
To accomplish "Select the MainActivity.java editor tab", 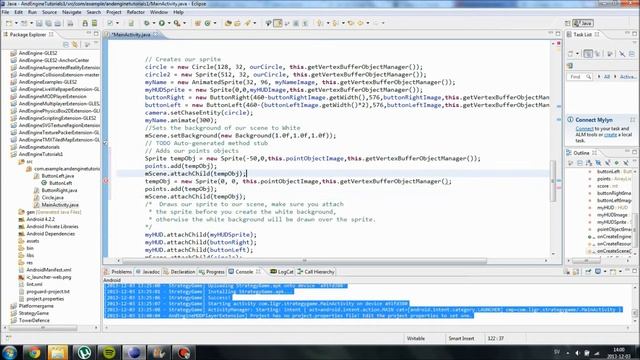I will point(131,35).
